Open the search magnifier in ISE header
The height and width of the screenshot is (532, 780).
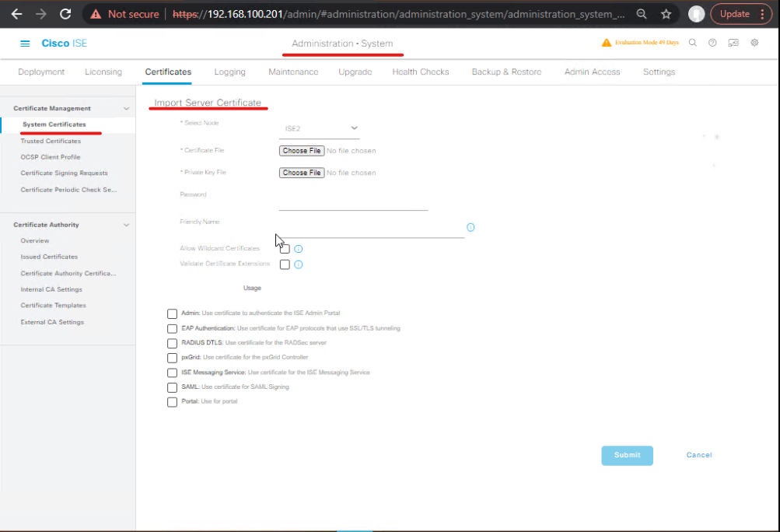click(692, 43)
